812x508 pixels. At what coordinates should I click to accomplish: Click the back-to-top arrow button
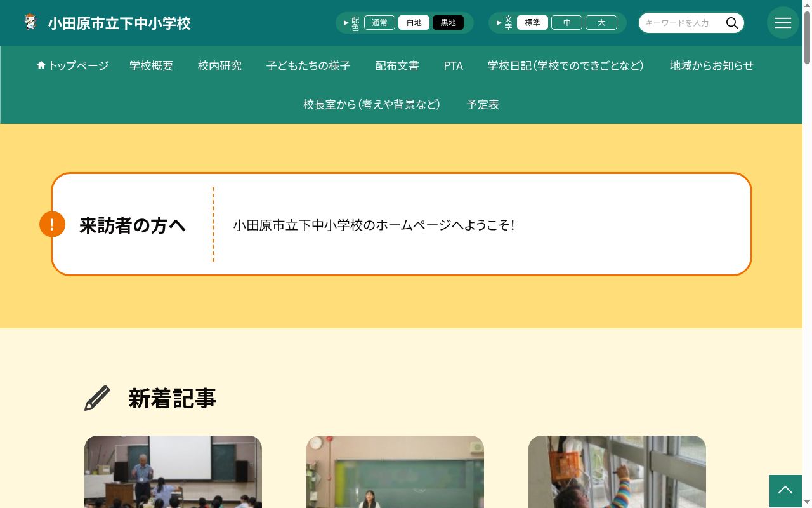[785, 491]
